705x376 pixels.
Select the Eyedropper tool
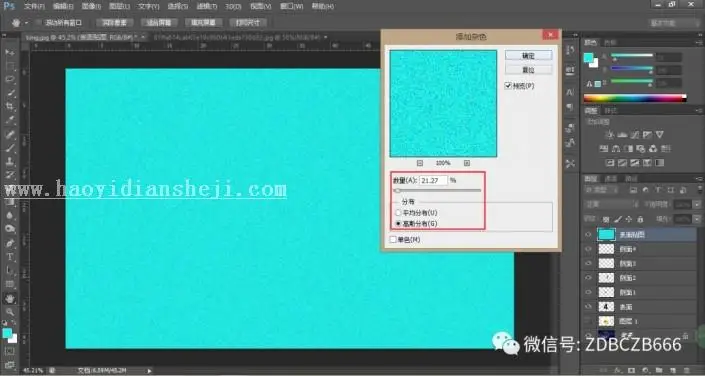coord(9,120)
